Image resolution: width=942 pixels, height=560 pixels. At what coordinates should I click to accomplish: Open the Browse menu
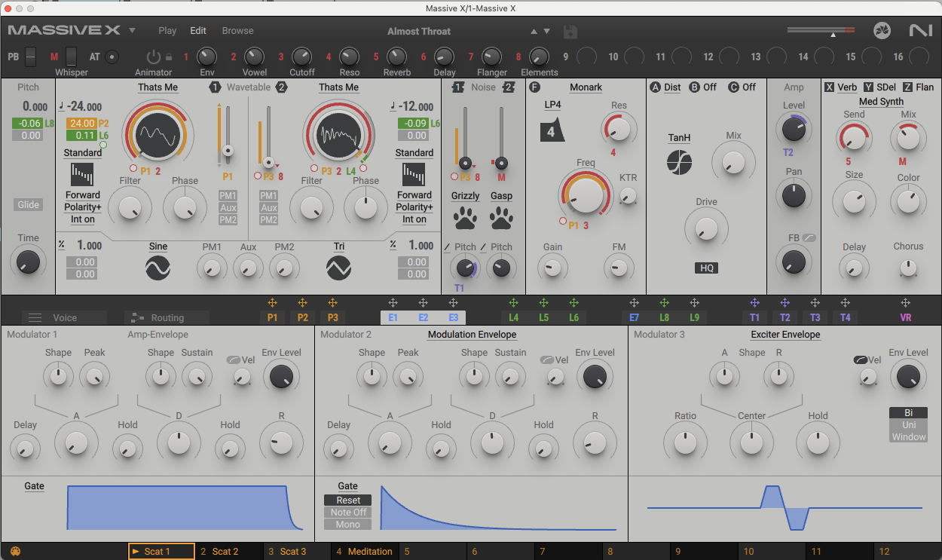237,30
